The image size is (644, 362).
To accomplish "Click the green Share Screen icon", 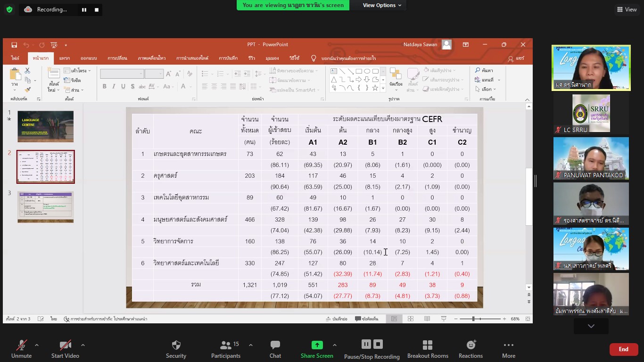I will pos(317,345).
